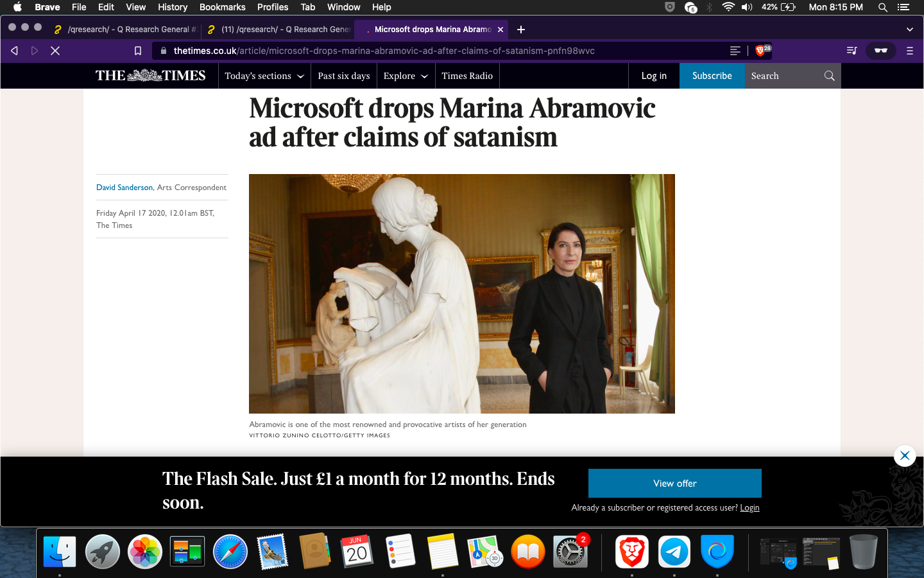This screenshot has height=578, width=924.
Task: Switch to (11) /qresearch/ tab
Action: coord(279,30)
